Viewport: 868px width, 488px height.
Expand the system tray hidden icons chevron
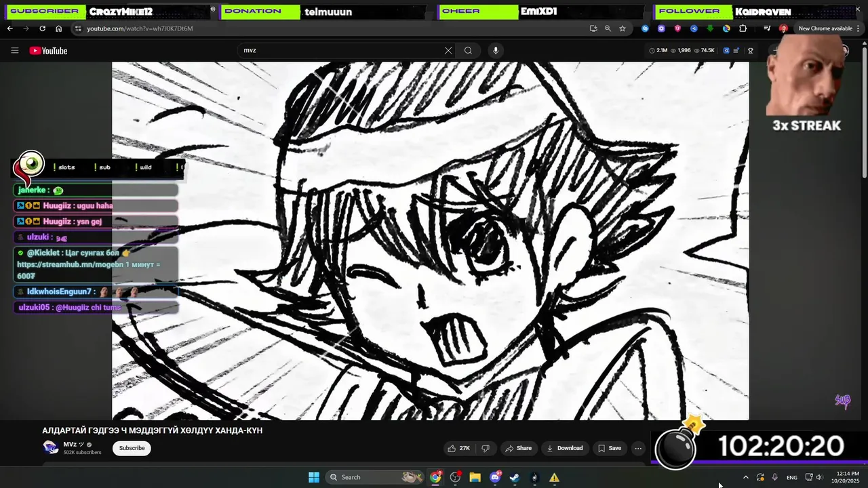[746, 477]
